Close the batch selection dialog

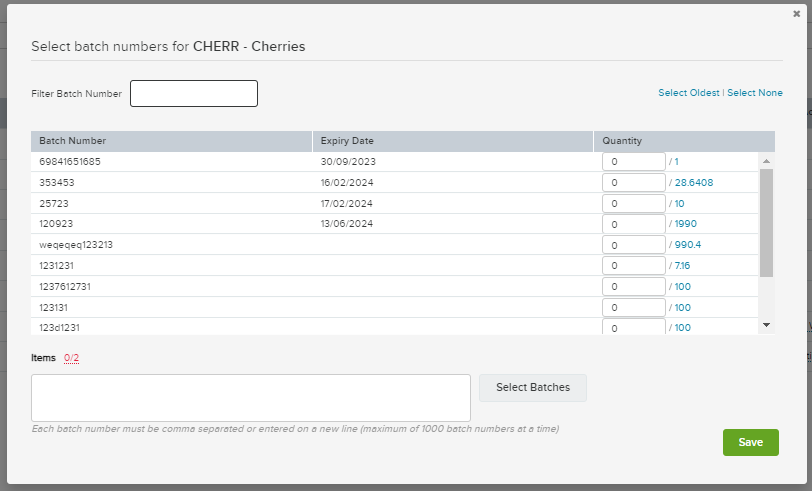point(796,14)
